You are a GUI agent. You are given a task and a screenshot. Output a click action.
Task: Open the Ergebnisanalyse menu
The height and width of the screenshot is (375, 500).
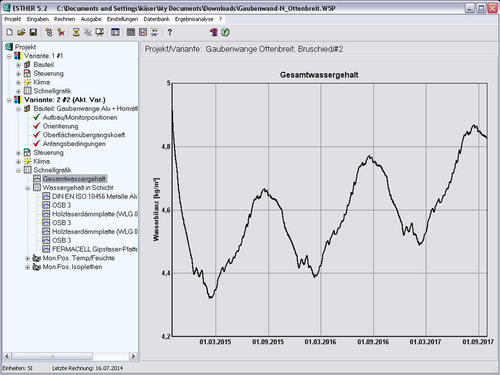pos(194,19)
